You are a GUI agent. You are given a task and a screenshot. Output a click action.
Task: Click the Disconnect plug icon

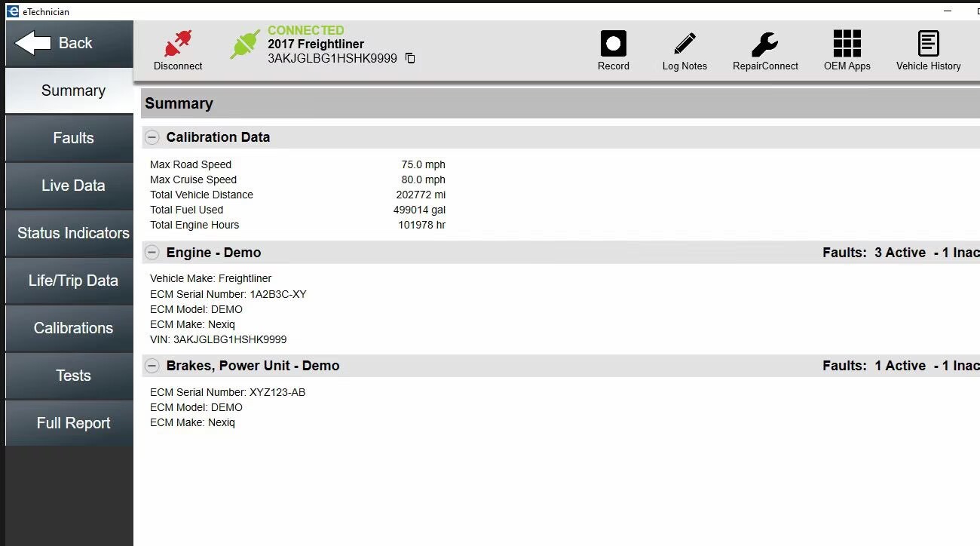(178, 44)
